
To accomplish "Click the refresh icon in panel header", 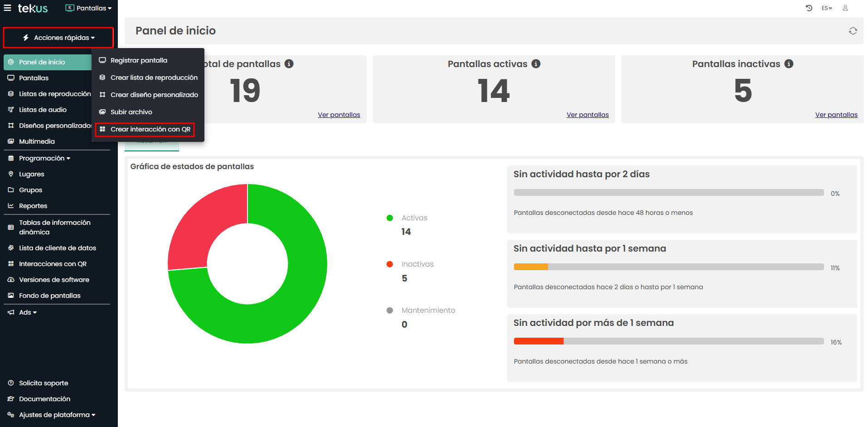I will tap(853, 31).
